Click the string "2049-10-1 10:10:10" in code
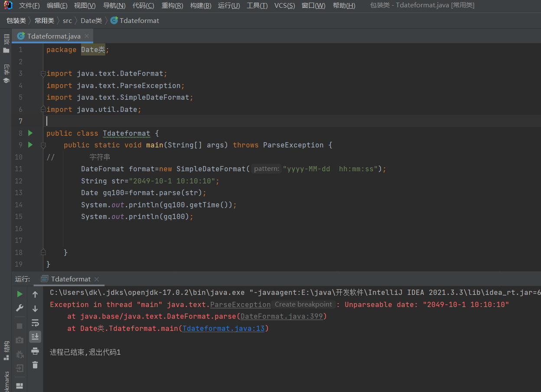Image resolution: width=541 pixels, height=392 pixels. click(x=174, y=181)
